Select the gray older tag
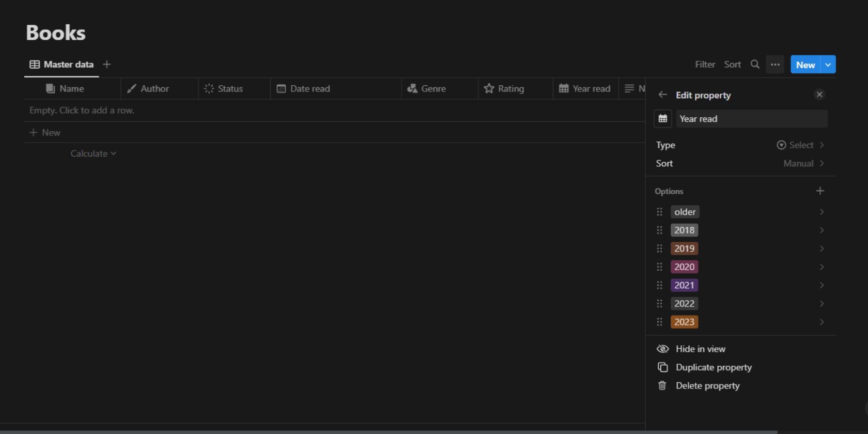 click(685, 212)
